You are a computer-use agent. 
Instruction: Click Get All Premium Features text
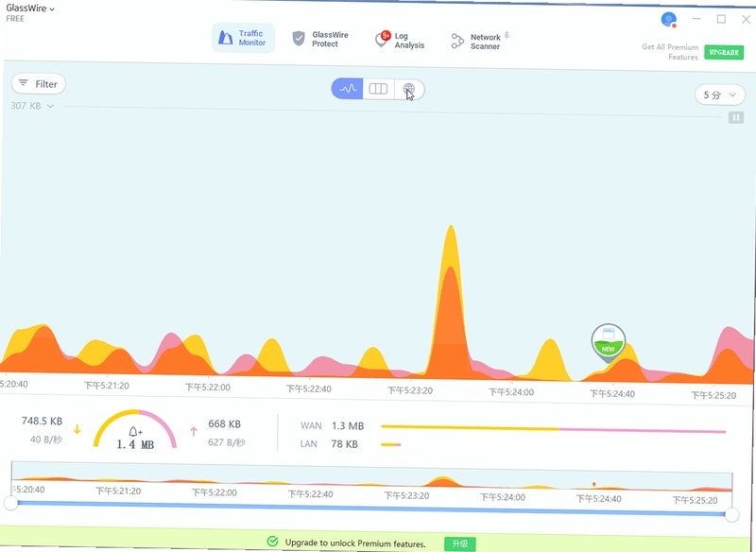pyautogui.click(x=670, y=52)
